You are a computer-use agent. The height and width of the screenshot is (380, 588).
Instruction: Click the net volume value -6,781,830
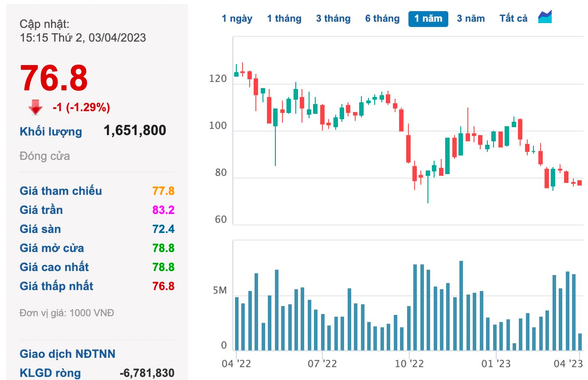(x=147, y=373)
